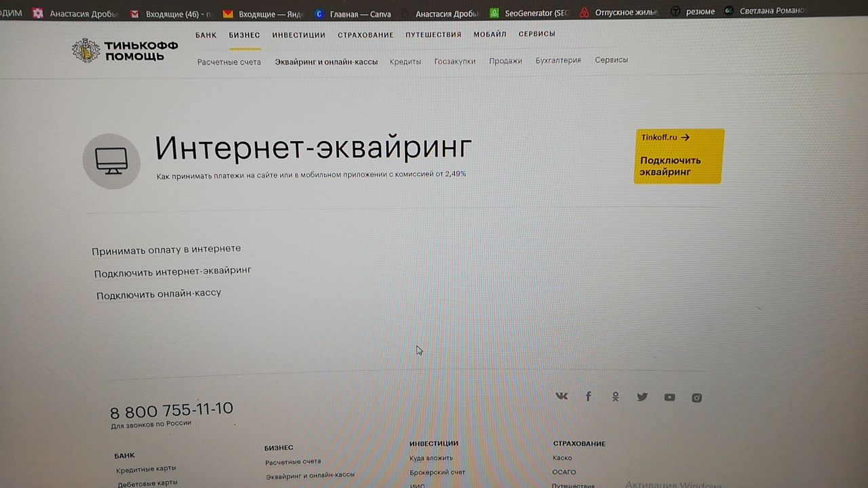Open the Мобайл section in top menu

coord(490,35)
